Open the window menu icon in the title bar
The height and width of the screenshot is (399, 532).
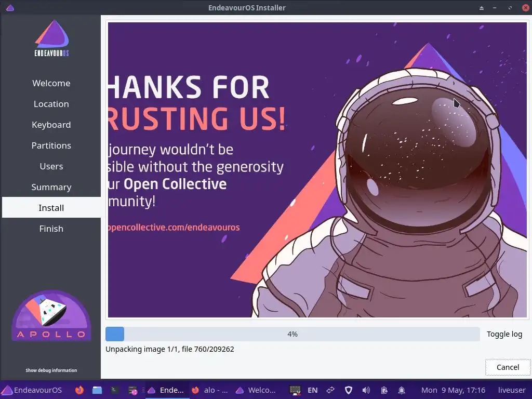tap(10, 7)
